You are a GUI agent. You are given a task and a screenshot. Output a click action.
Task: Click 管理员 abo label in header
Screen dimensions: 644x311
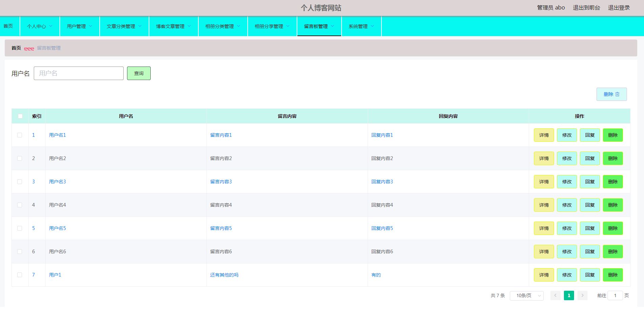pos(551,8)
